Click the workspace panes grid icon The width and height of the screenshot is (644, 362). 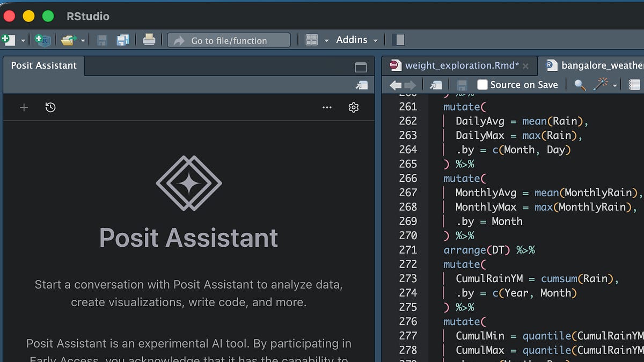tap(312, 40)
